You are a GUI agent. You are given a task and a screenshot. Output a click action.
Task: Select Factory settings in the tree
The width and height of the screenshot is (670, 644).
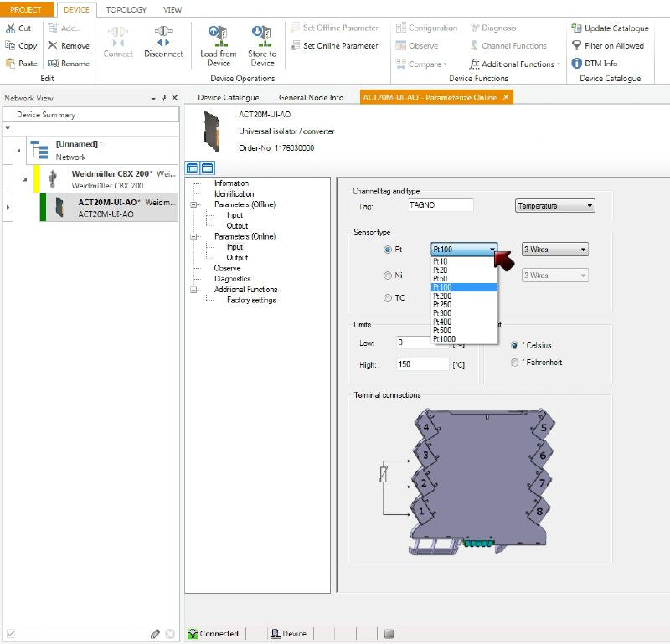pos(251,300)
